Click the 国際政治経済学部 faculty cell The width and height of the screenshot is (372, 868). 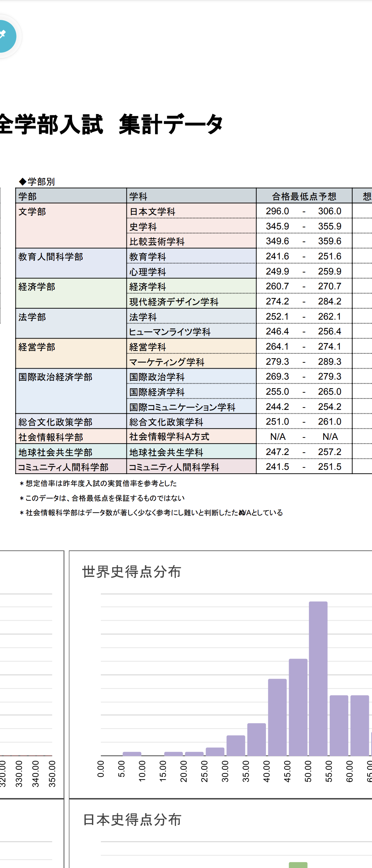[x=71, y=391]
